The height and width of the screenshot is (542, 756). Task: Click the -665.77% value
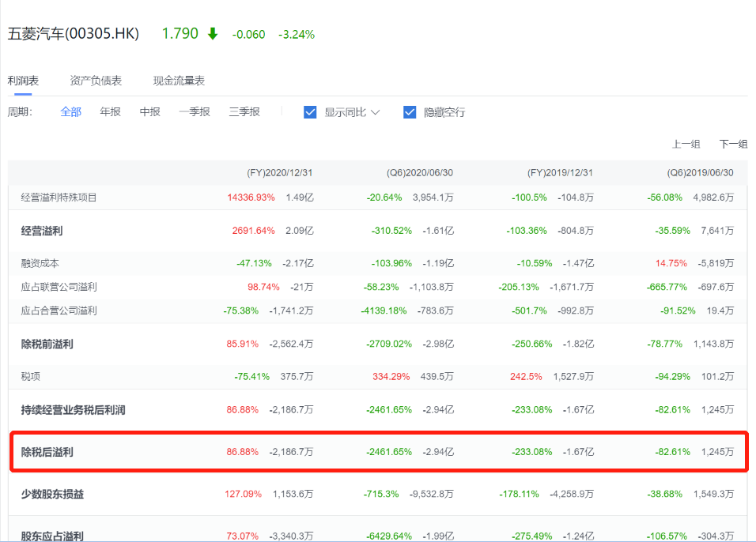pyautogui.click(x=667, y=287)
